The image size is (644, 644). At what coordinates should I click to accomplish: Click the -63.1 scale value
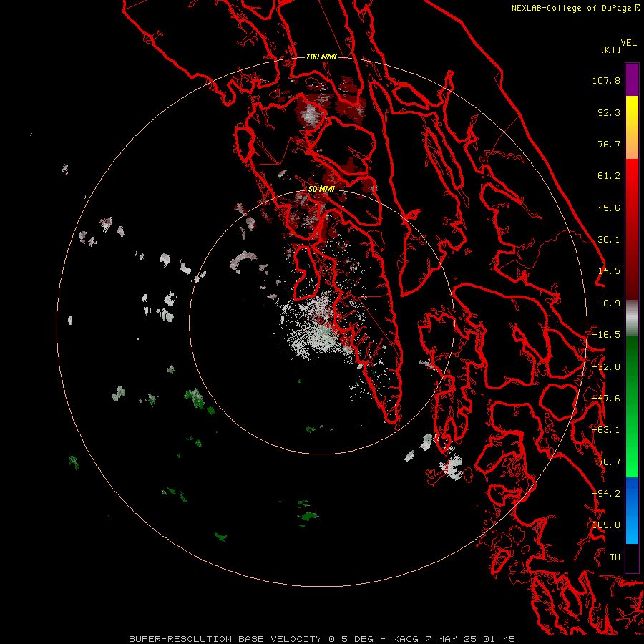[x=606, y=430]
